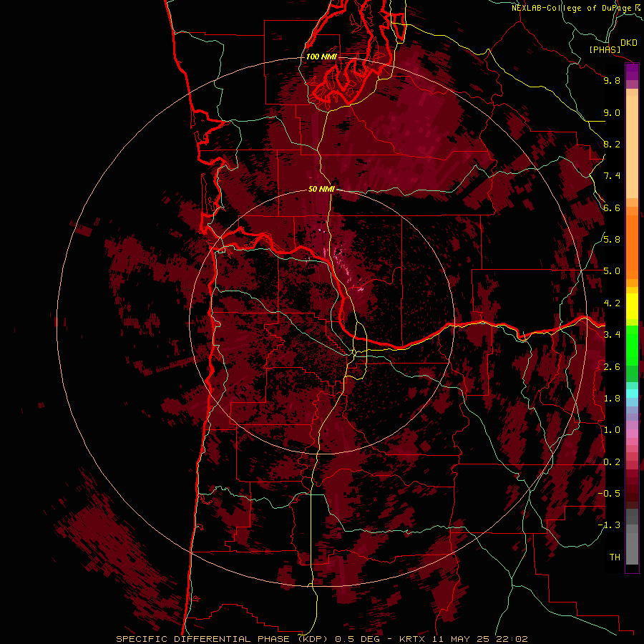
Task: Click the 9.8 scale value
Action: pyautogui.click(x=612, y=81)
